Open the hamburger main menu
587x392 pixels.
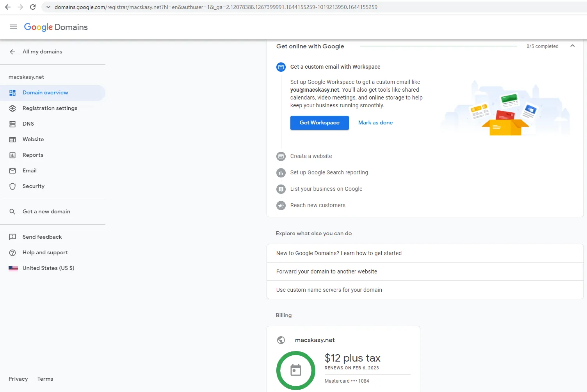click(x=13, y=27)
